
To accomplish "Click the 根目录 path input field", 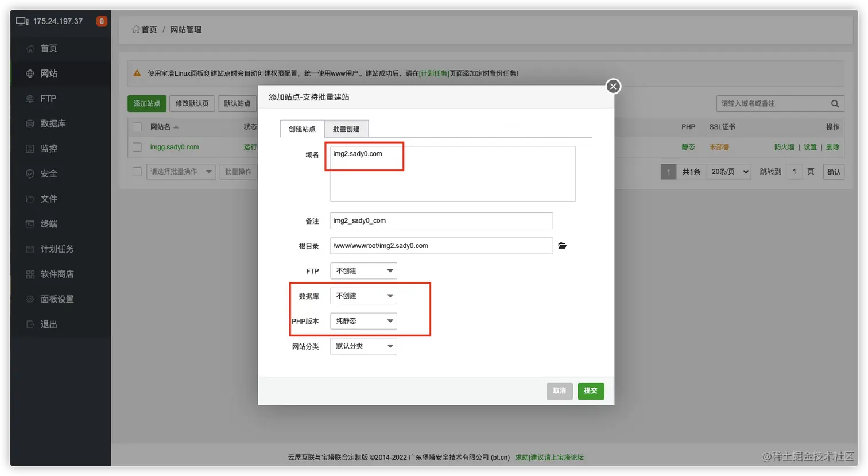I will pos(441,246).
